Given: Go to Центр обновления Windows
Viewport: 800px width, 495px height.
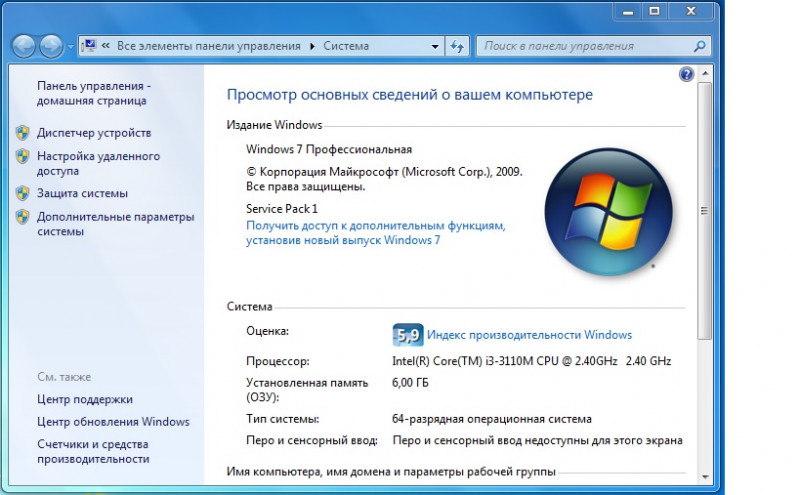Looking at the screenshot, I should (113, 421).
